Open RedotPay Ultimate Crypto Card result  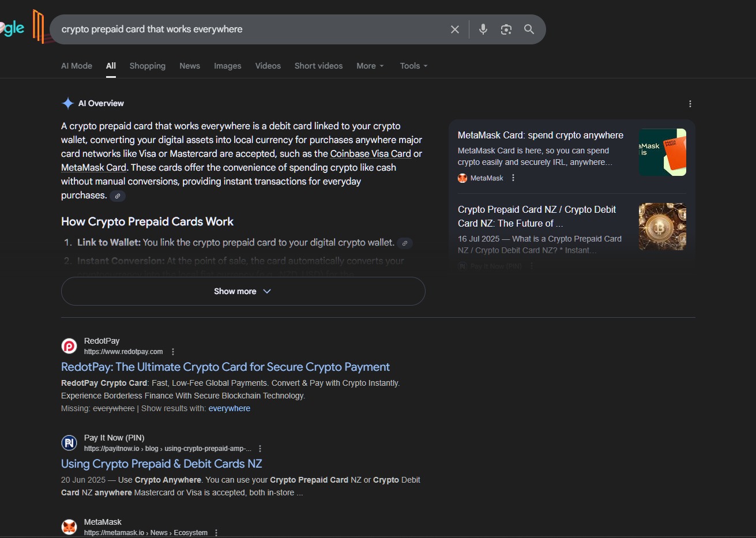pos(225,367)
